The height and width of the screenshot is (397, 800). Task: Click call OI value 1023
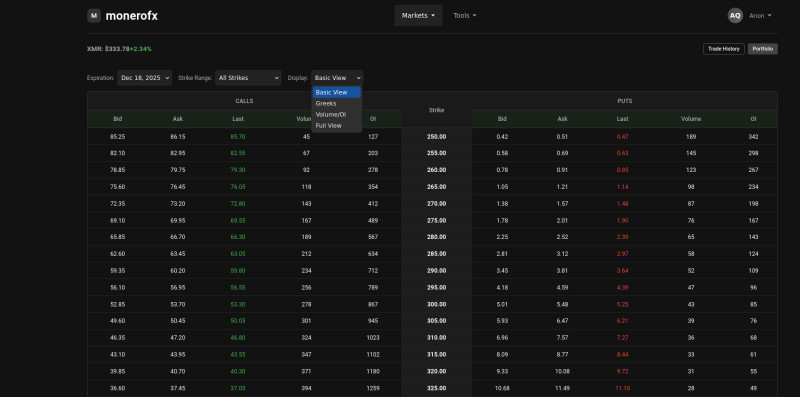pos(373,338)
